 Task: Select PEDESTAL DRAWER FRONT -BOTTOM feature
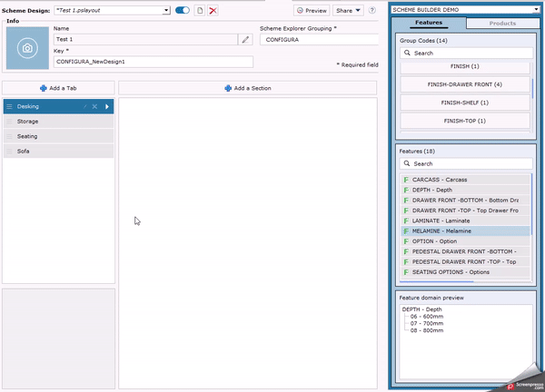pos(465,251)
